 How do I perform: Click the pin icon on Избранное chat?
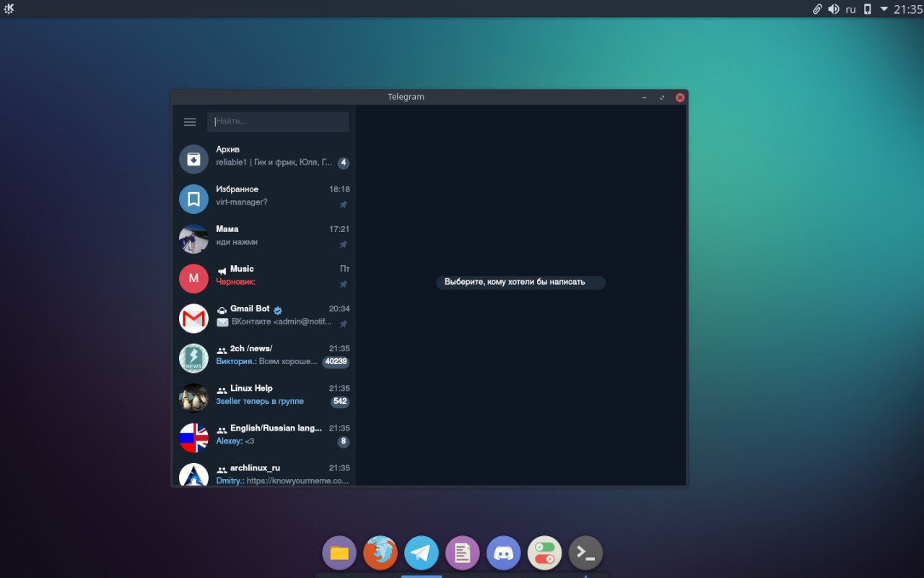(x=344, y=204)
